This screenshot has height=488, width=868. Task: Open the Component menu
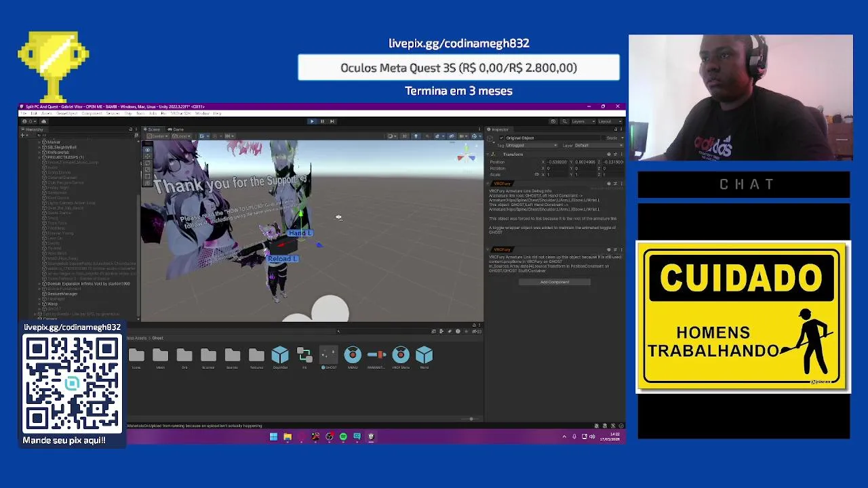[x=92, y=113]
